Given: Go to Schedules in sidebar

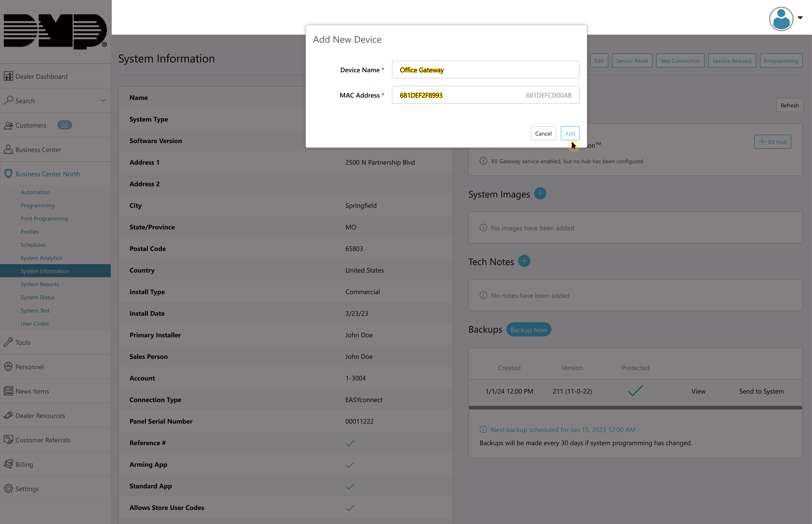Looking at the screenshot, I should coord(33,245).
